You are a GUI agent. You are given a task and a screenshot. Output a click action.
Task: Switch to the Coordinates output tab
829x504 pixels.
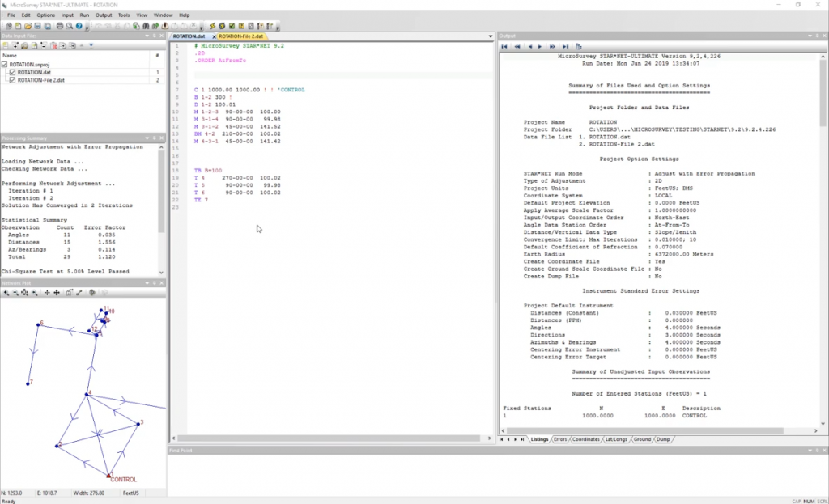[585, 439]
